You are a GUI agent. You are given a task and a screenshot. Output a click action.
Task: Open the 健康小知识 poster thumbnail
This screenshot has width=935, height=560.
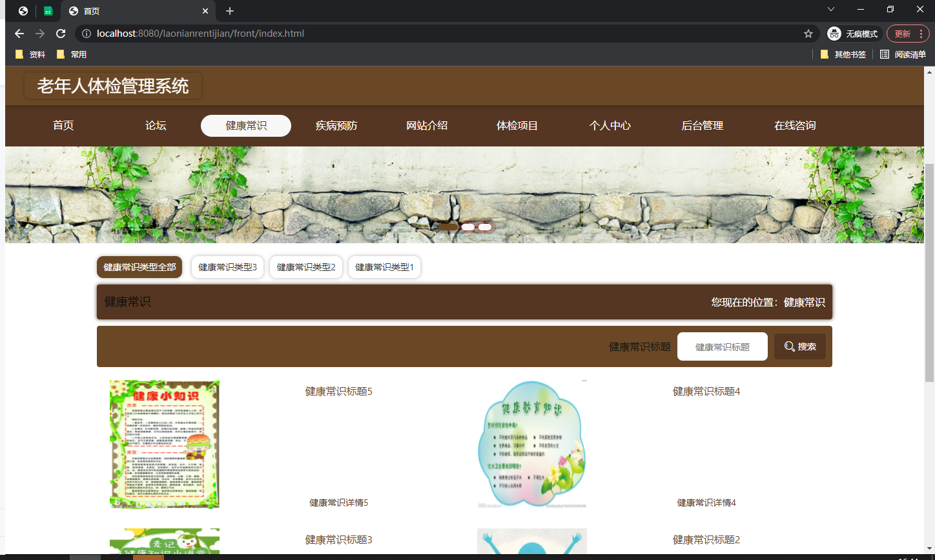[165, 445]
